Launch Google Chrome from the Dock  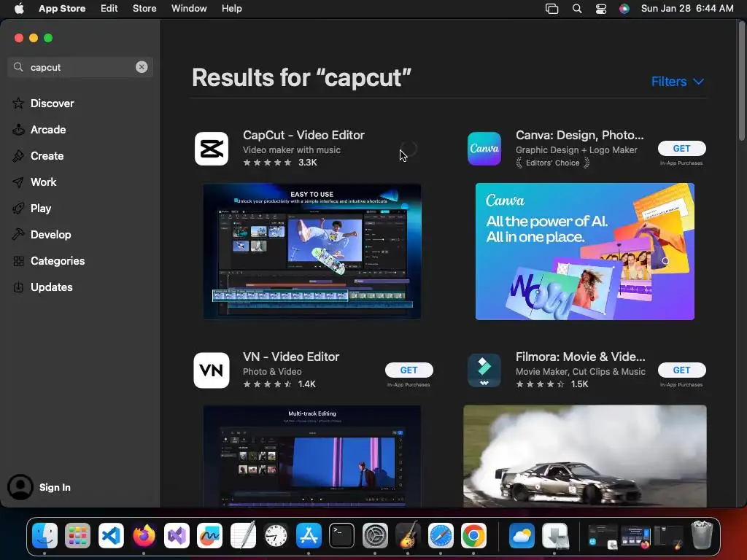[473, 535]
